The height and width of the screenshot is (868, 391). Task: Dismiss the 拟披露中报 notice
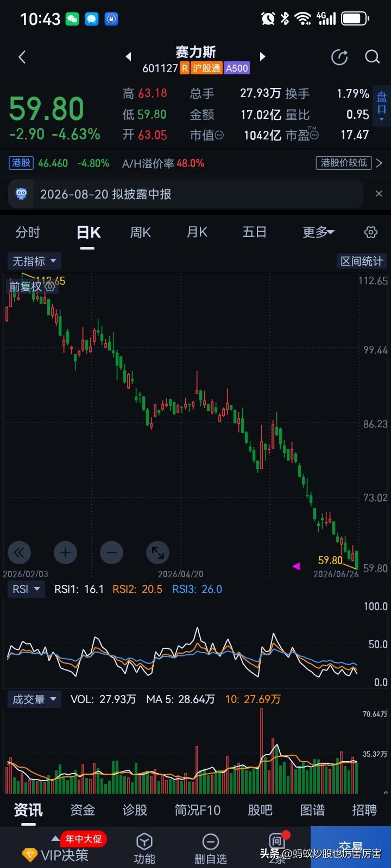(x=379, y=194)
